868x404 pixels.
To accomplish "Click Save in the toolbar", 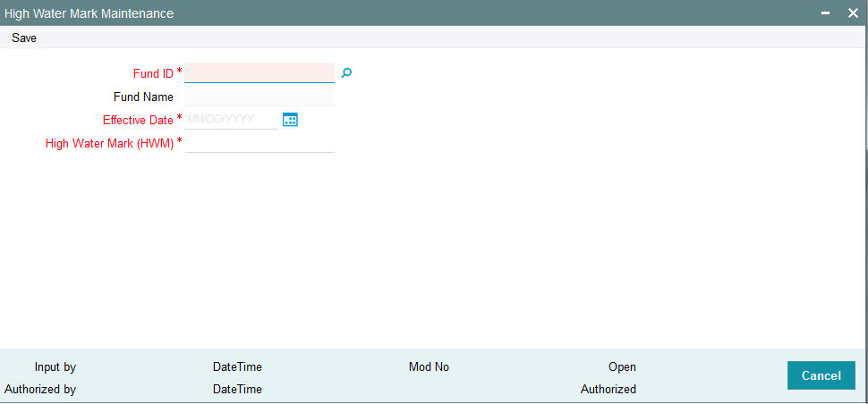I will coord(24,38).
